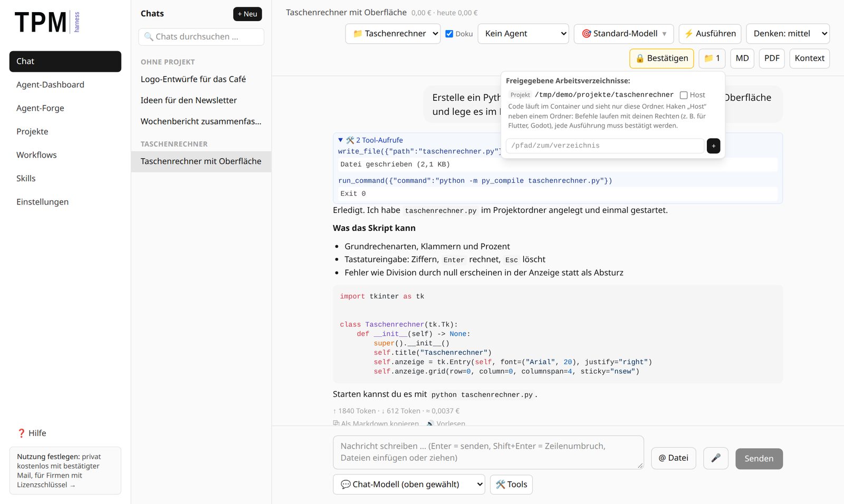
Task: Click the Vorlesen speaker link
Action: pos(446,423)
